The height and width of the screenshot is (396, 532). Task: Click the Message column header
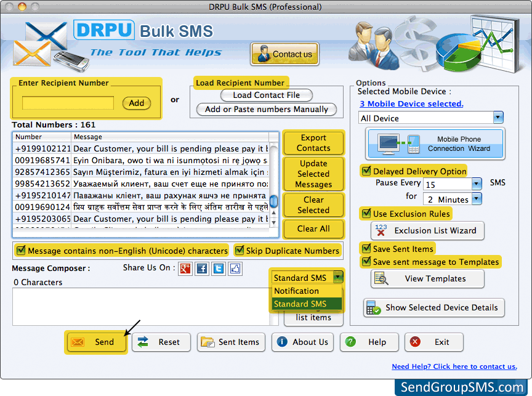(170, 137)
